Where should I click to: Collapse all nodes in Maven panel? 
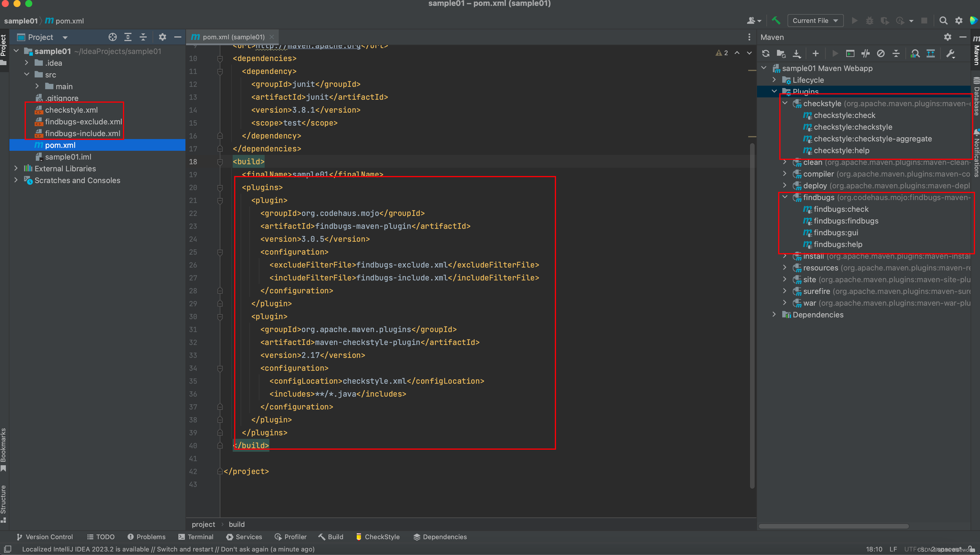click(x=896, y=53)
